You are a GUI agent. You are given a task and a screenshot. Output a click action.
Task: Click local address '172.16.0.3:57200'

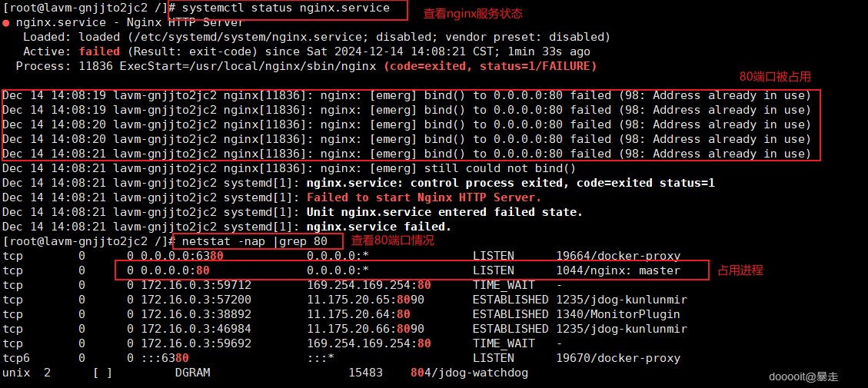(195, 300)
